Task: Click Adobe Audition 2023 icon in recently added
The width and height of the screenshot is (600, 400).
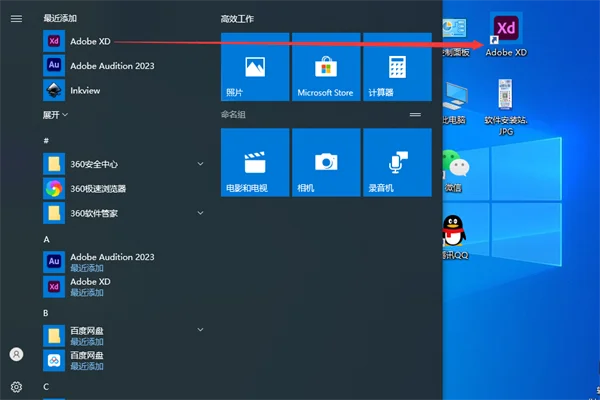Action: tap(54, 65)
